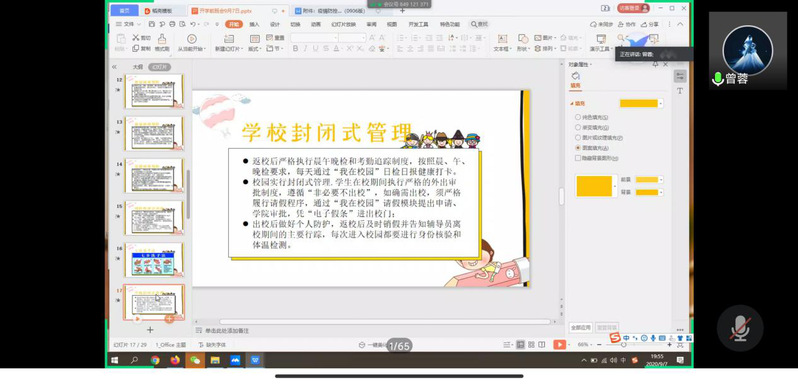Switch to the 插入 Insert ribbon tab
Viewport: 798px width, 384px height.
pos(254,24)
